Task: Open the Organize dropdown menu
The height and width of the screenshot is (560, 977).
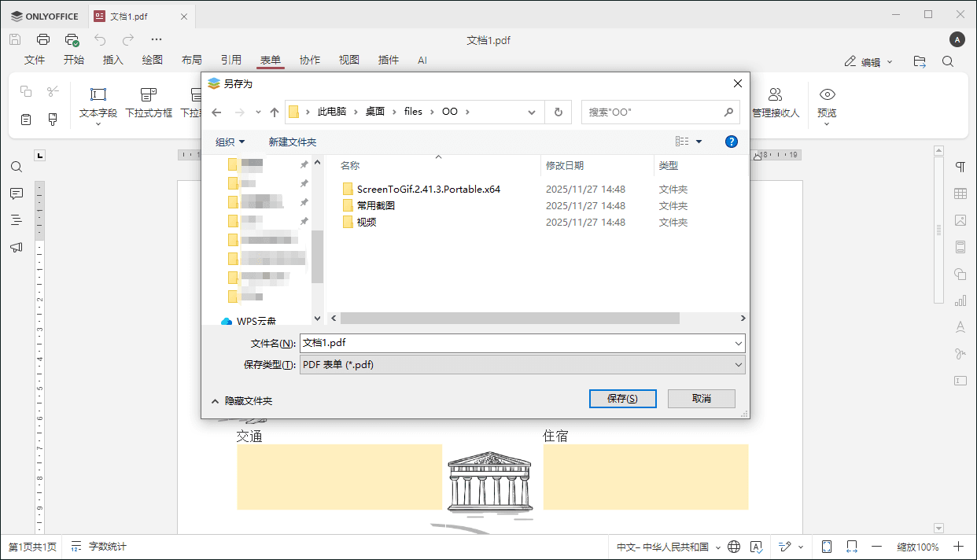Action: click(230, 142)
